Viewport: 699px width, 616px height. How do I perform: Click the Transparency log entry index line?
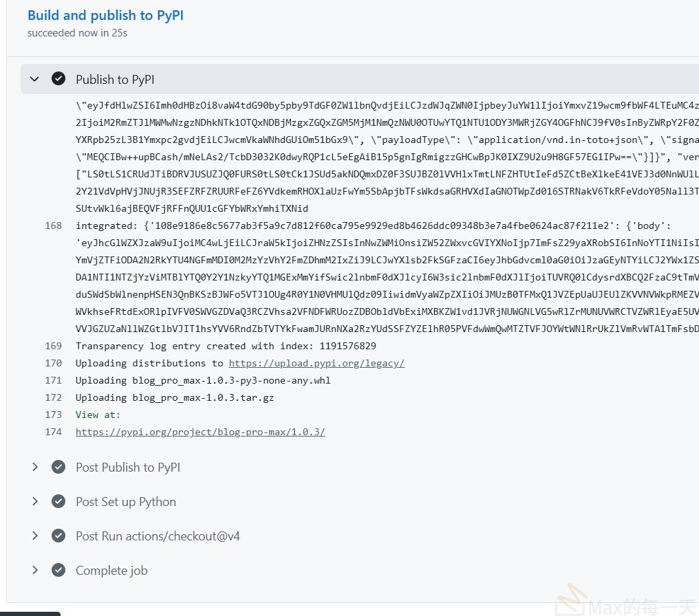[226, 346]
